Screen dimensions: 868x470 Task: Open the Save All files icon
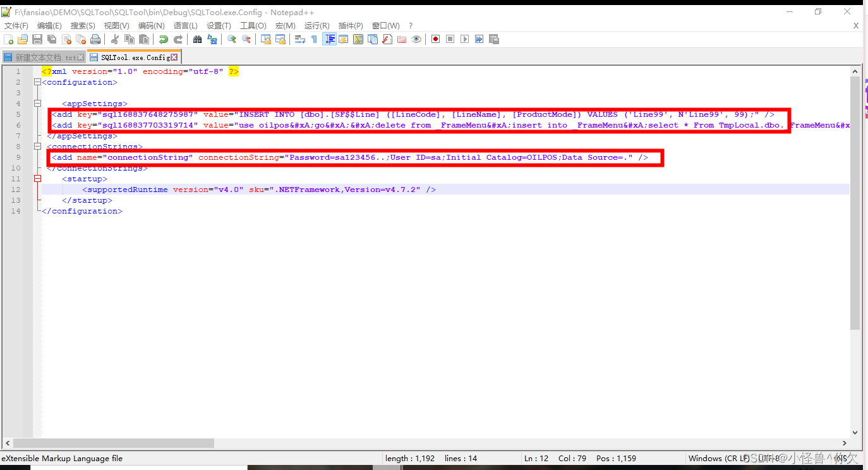(51, 39)
